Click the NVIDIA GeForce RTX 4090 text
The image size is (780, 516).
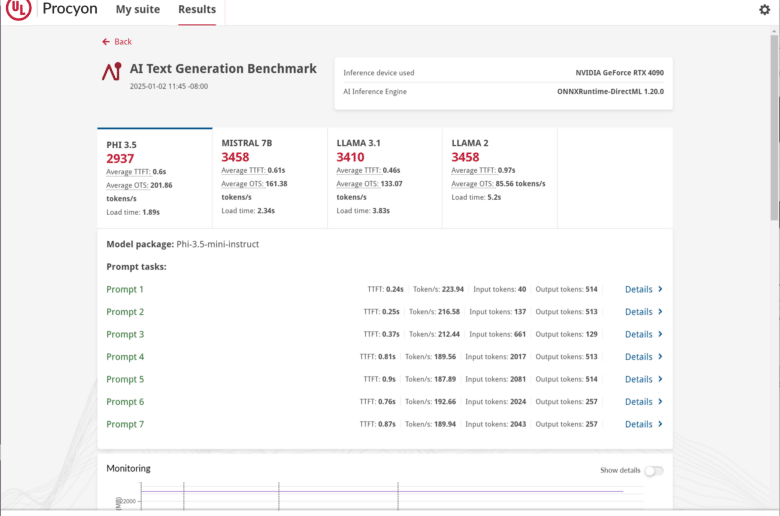619,73
